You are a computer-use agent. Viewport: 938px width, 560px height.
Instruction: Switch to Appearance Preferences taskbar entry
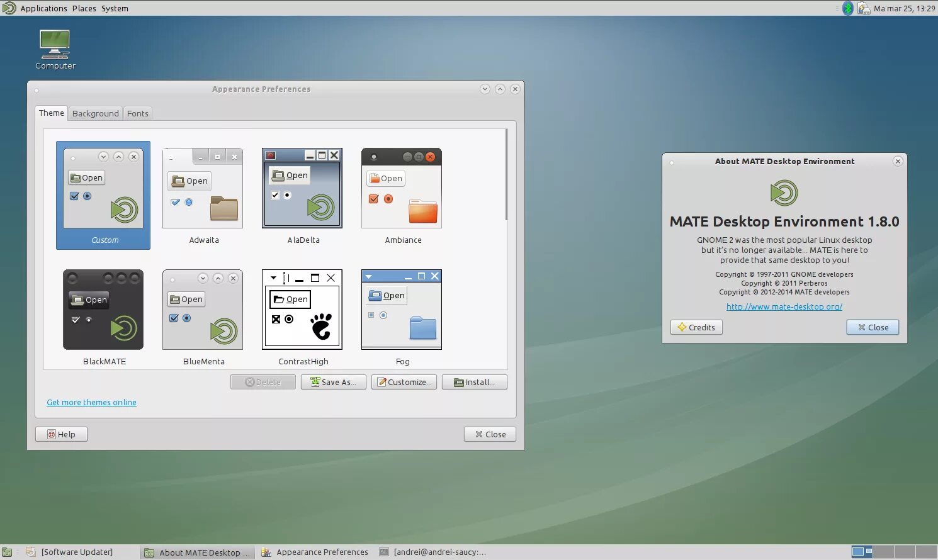coord(315,552)
